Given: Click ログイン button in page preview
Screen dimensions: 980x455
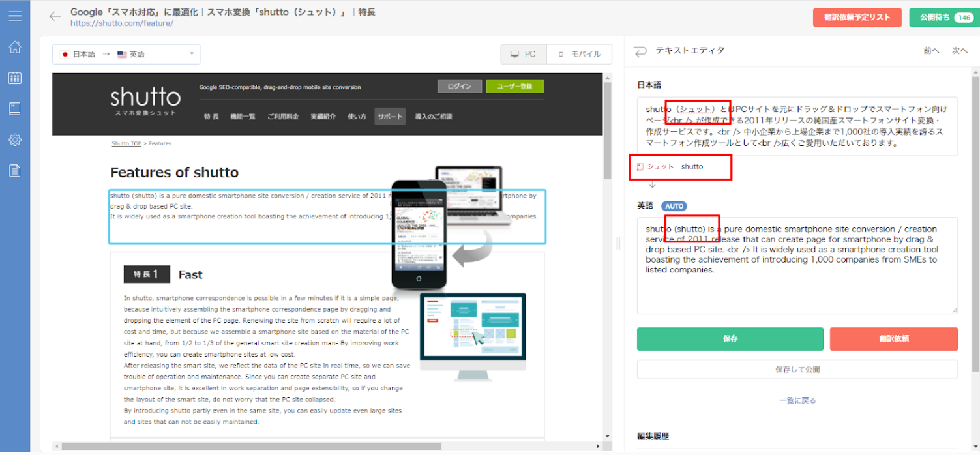Looking at the screenshot, I should pos(460,87).
